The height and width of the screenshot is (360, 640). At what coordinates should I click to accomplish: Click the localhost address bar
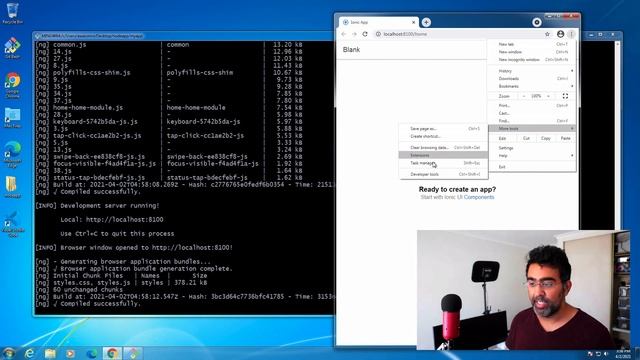[461, 34]
